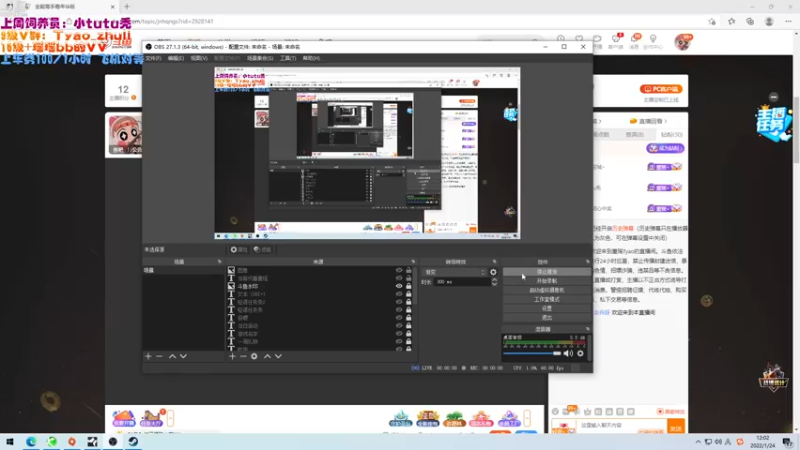This screenshot has width=800, height=450.
Task: Move source down in Sources panel
Action: point(278,356)
